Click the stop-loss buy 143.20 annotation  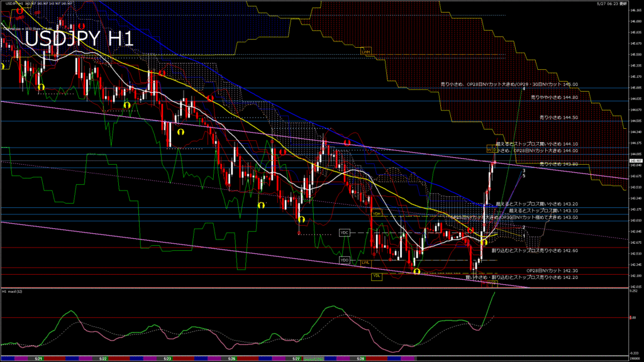pyautogui.click(x=537, y=204)
